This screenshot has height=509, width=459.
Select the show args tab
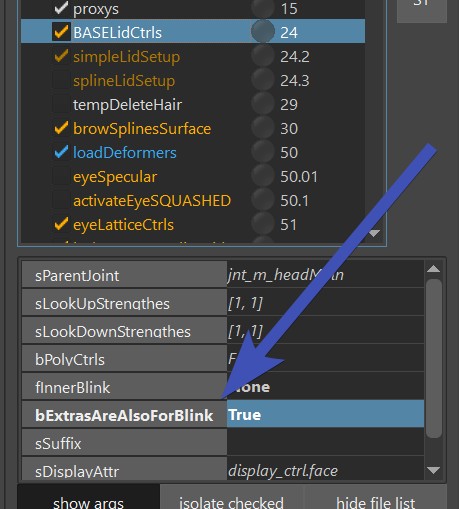[88, 499]
